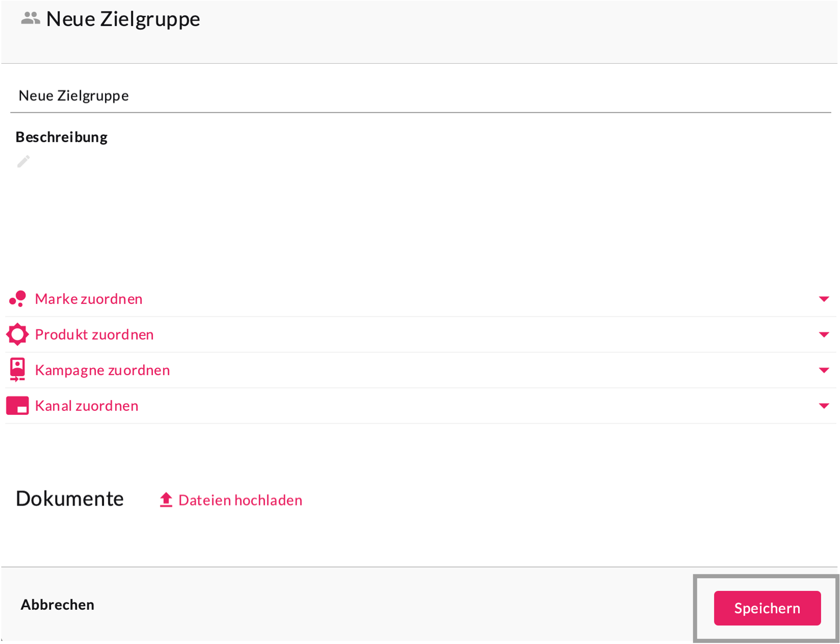The height and width of the screenshot is (644, 840).
Task: Focus the Neue Zielgruppe name field
Action: 420,96
